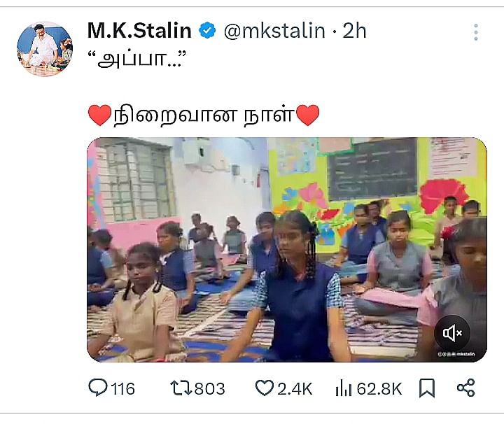Click the blue verified badge

[208, 31]
